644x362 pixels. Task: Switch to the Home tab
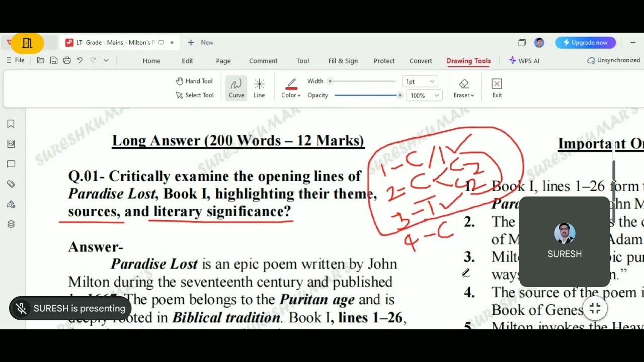151,61
